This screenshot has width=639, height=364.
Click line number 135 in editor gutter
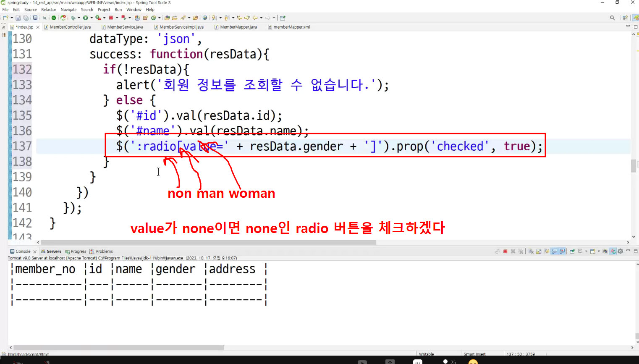(x=22, y=115)
